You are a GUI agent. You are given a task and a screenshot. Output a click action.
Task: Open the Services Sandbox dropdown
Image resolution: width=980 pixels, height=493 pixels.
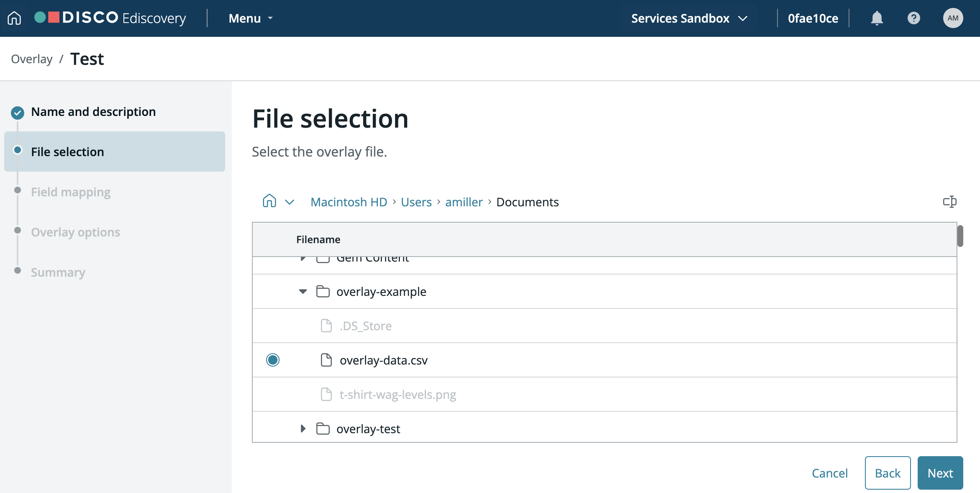[x=689, y=18]
